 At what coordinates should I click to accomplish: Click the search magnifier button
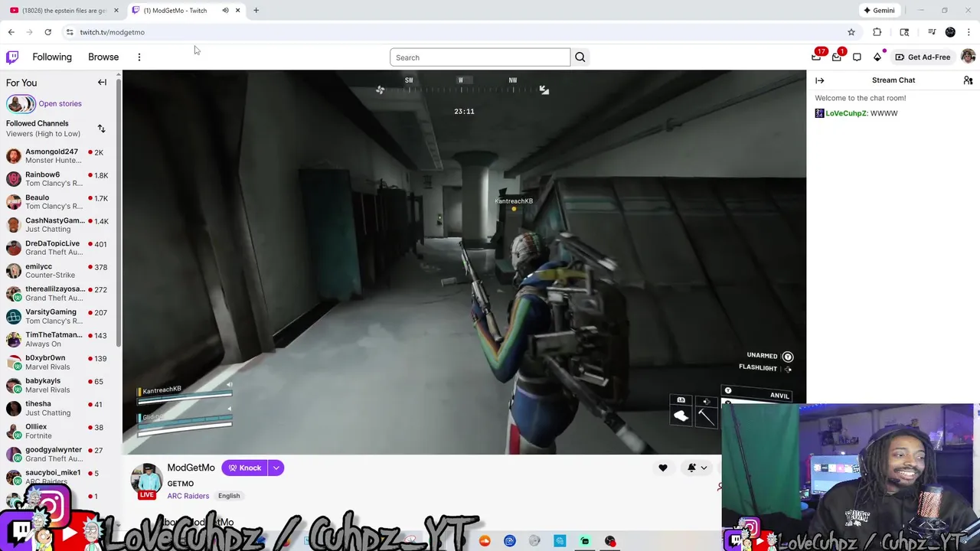tap(580, 57)
